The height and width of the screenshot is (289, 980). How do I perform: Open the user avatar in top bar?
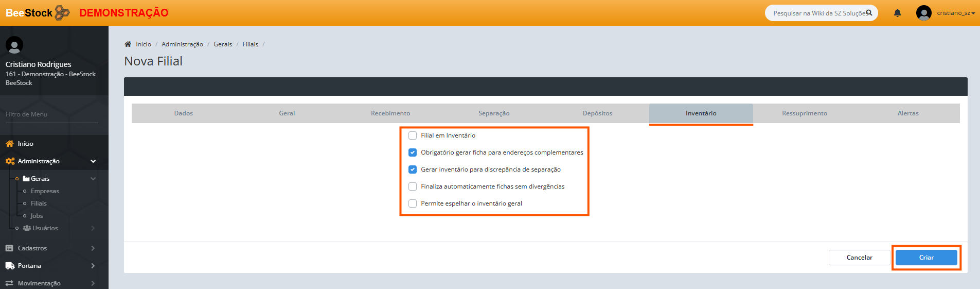click(923, 13)
